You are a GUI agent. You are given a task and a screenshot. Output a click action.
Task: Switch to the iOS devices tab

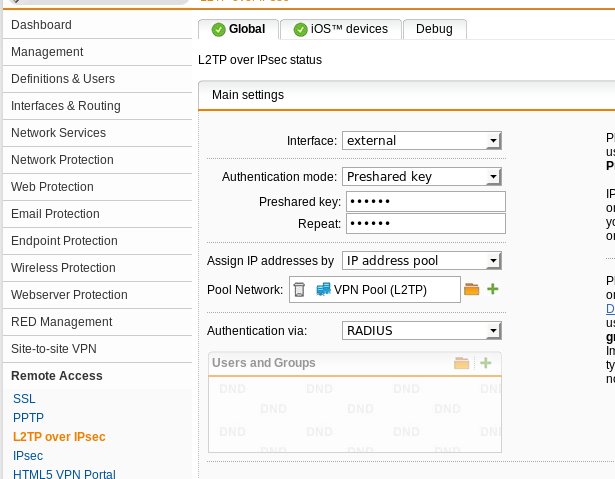341,29
